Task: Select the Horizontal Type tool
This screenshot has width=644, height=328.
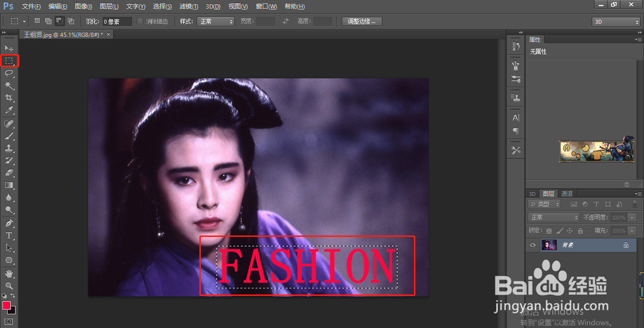Action: 9,235
